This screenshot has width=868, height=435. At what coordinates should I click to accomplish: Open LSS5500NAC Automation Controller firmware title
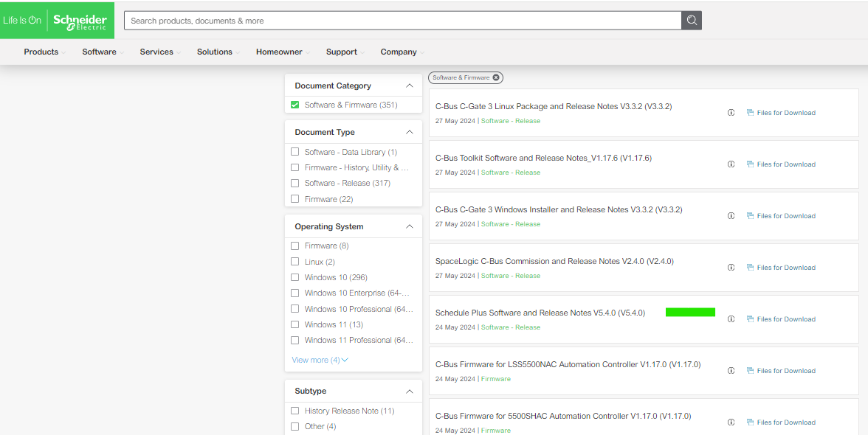pyautogui.click(x=568, y=364)
